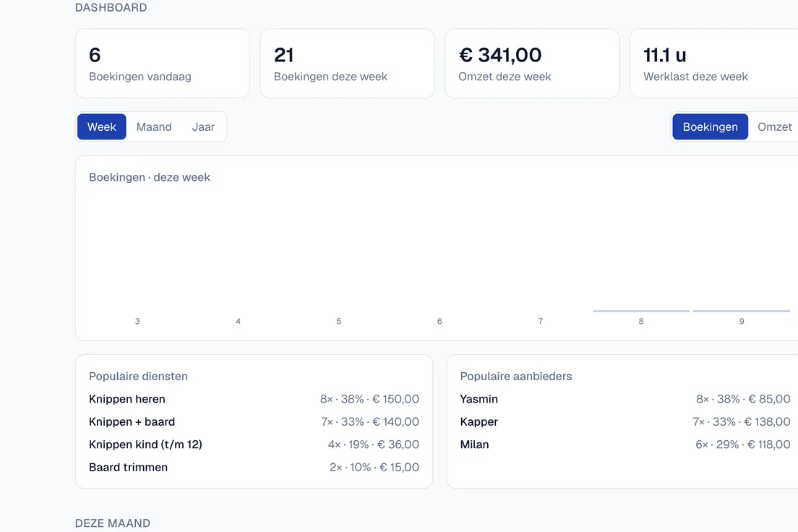Click the 'Boekingen · deze week' chart title
Viewport: 798px width, 532px height.
[x=150, y=177]
